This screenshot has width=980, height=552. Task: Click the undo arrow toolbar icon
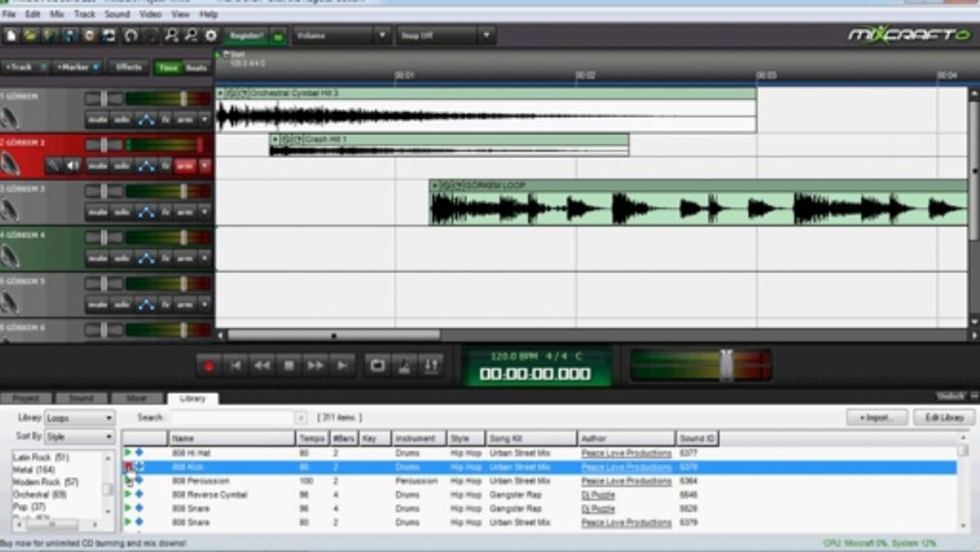click(x=131, y=35)
